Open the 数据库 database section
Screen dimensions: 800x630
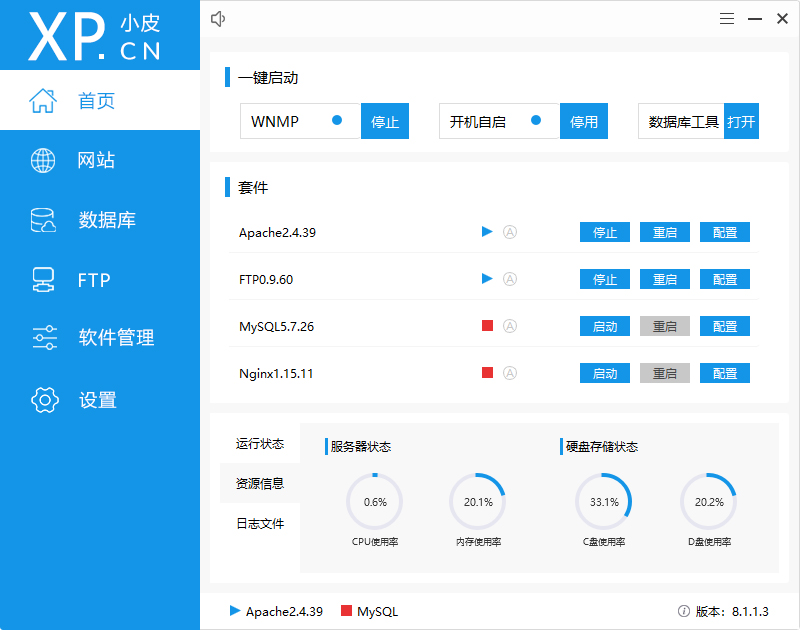point(100,220)
